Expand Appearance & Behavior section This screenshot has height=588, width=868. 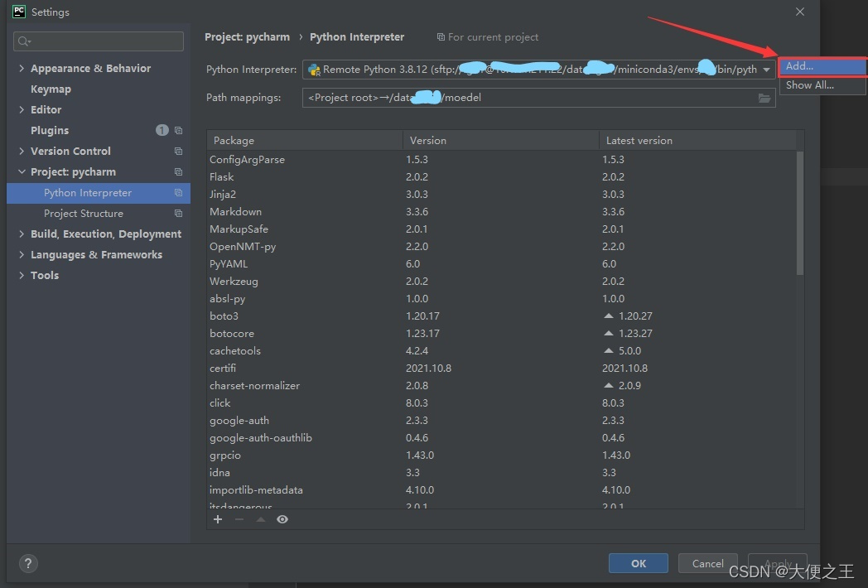click(x=22, y=68)
